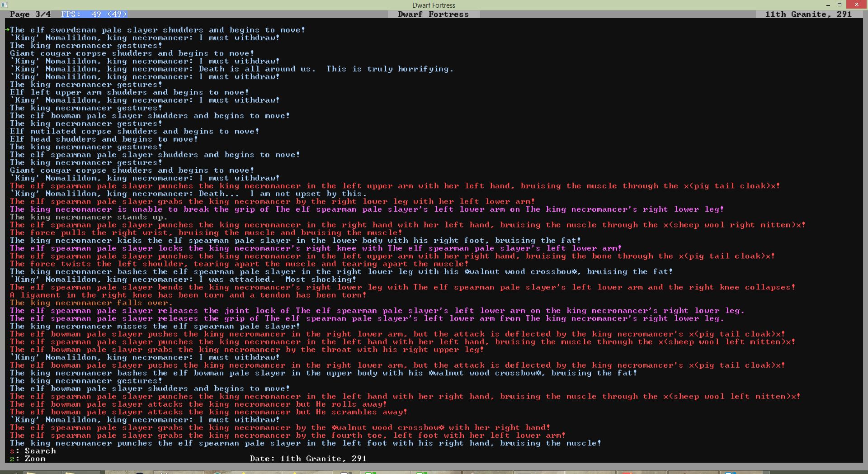Image resolution: width=868 pixels, height=474 pixels.
Task: Select 'The force pulls the right wrist' line
Action: (206, 233)
